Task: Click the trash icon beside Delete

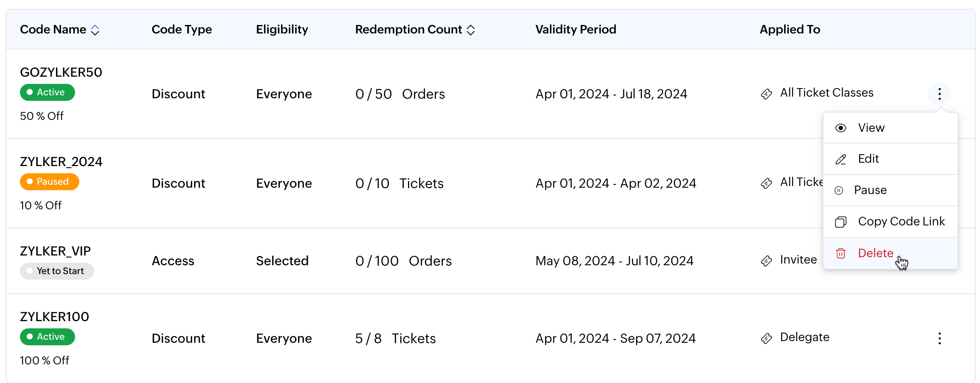Action: (x=840, y=253)
